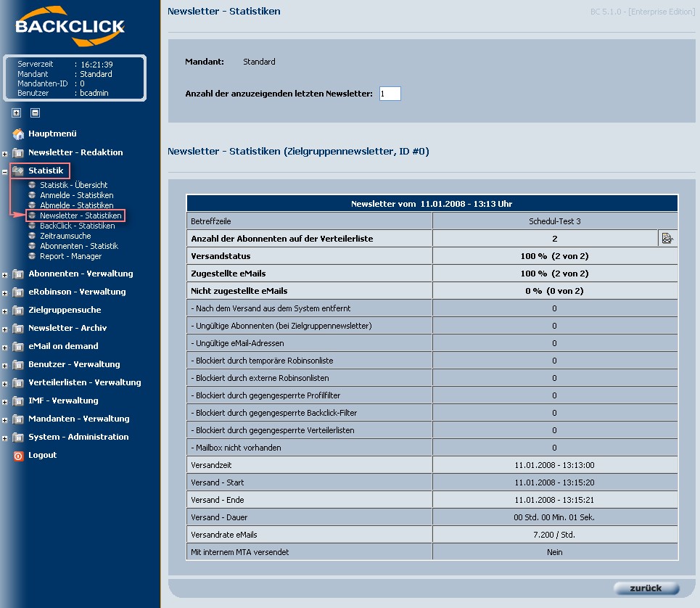Expand the Zielgruppensuche node
Screen dimensions: 700x608
(x=4, y=311)
